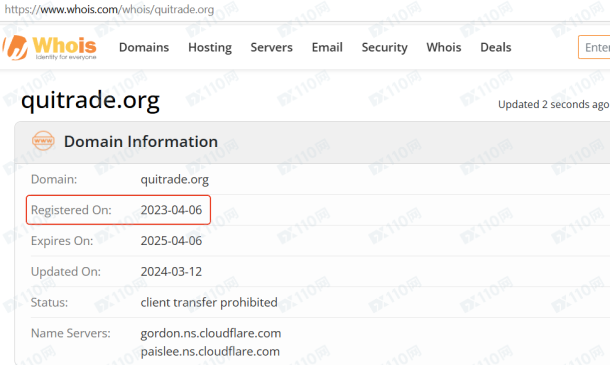Click paislee.ns.cloudflare.com name server
This screenshot has height=365, width=610.
click(210, 351)
